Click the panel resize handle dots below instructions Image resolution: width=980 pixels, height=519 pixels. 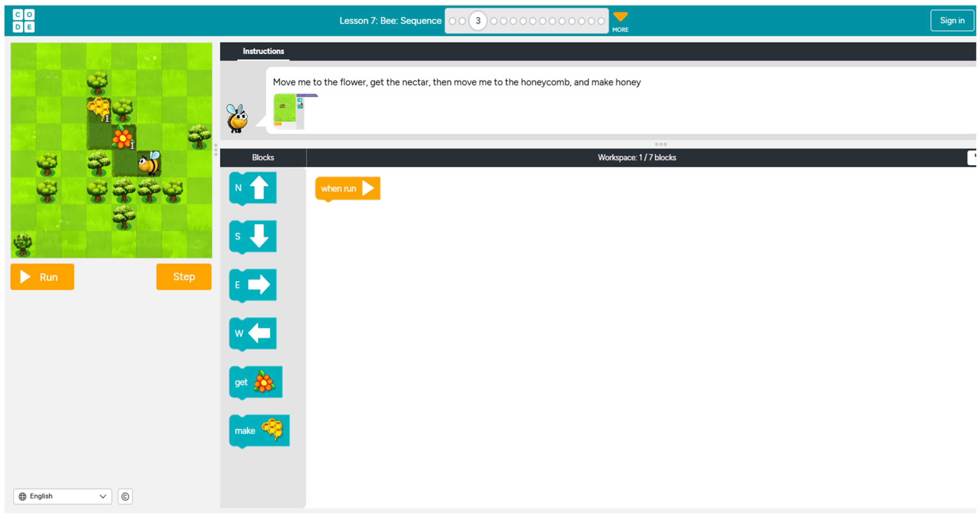(660, 144)
